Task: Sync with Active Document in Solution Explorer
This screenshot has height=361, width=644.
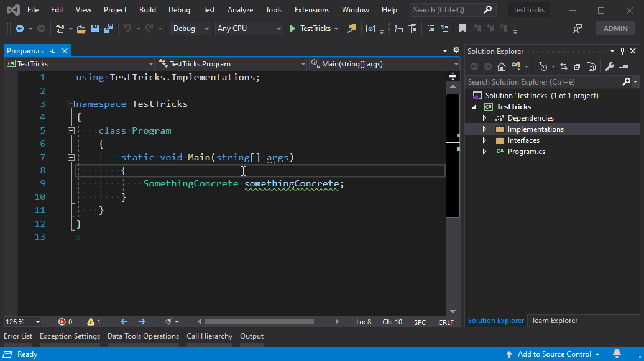Action: (563, 66)
